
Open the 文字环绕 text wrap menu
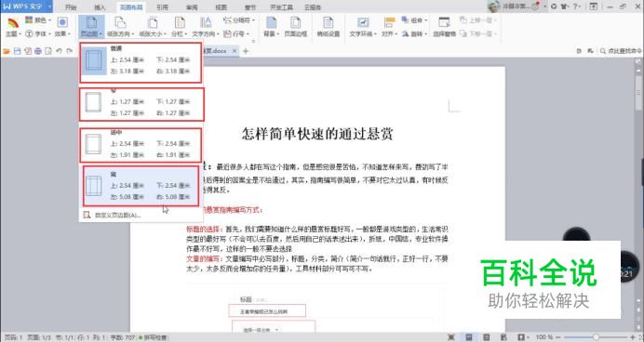point(363,27)
